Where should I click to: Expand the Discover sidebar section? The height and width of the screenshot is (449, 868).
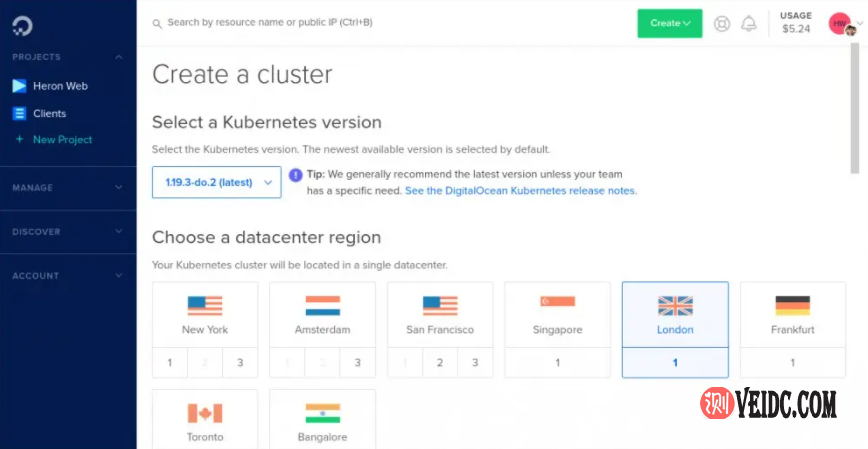(x=68, y=232)
